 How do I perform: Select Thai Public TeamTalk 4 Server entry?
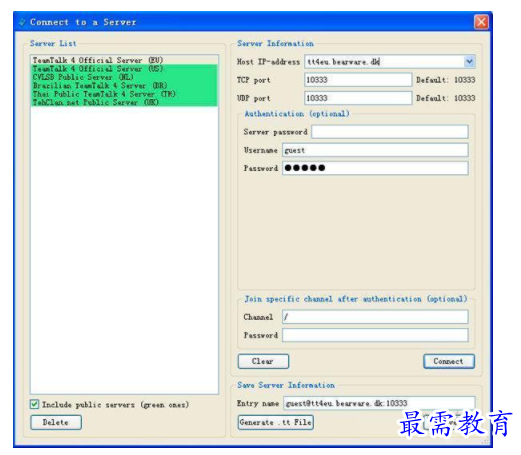(124, 94)
